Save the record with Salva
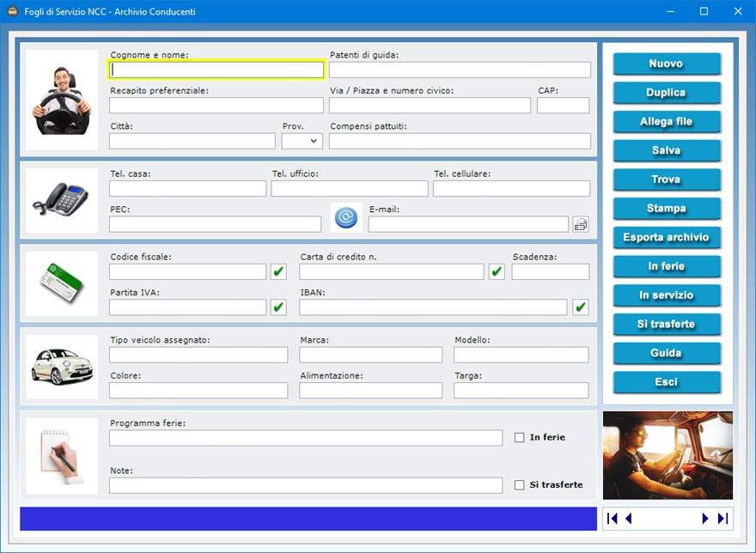This screenshot has height=553, width=756. 666,151
